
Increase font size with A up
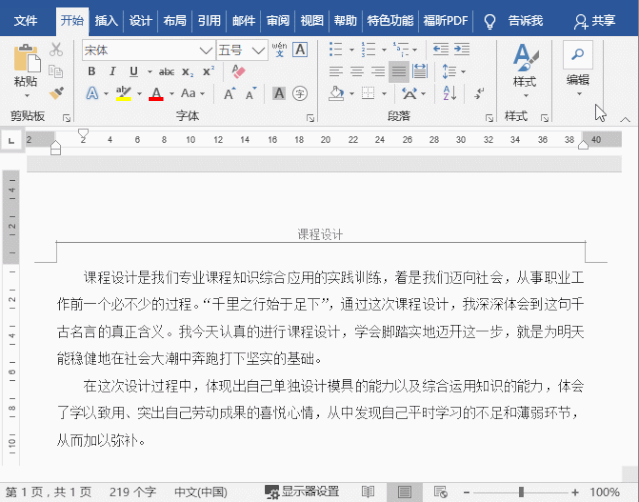(229, 93)
